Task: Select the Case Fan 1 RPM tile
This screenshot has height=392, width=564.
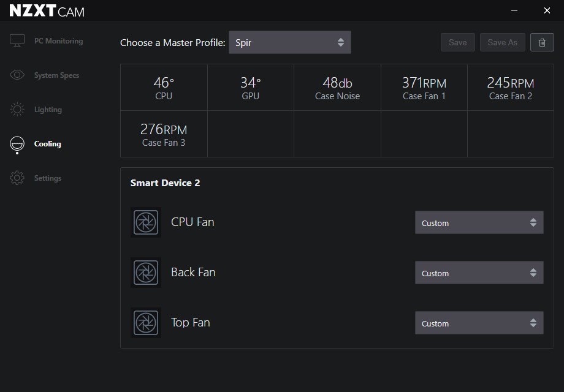Action: pyautogui.click(x=424, y=88)
